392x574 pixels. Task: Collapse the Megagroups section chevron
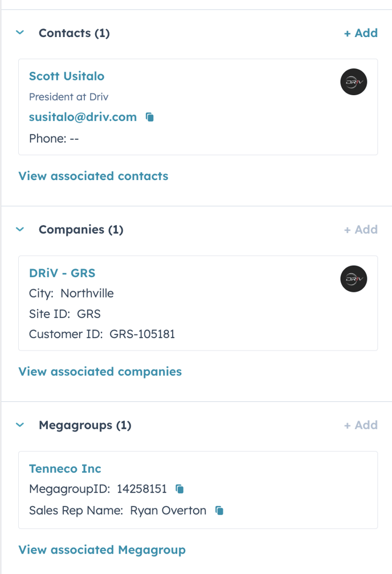20,425
